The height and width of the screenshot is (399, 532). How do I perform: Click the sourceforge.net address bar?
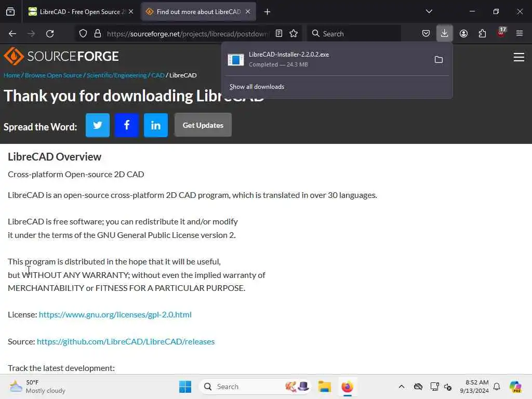pyautogui.click(x=187, y=34)
